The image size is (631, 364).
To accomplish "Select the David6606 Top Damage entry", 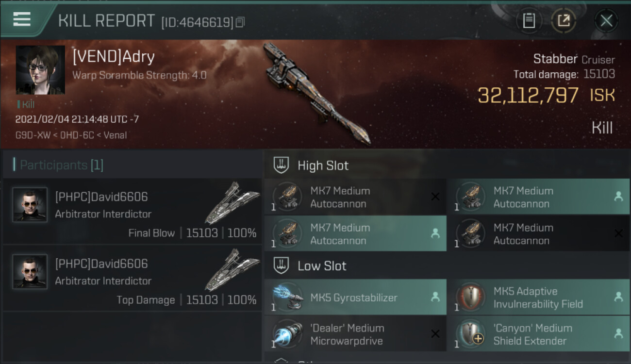I will coord(132,279).
